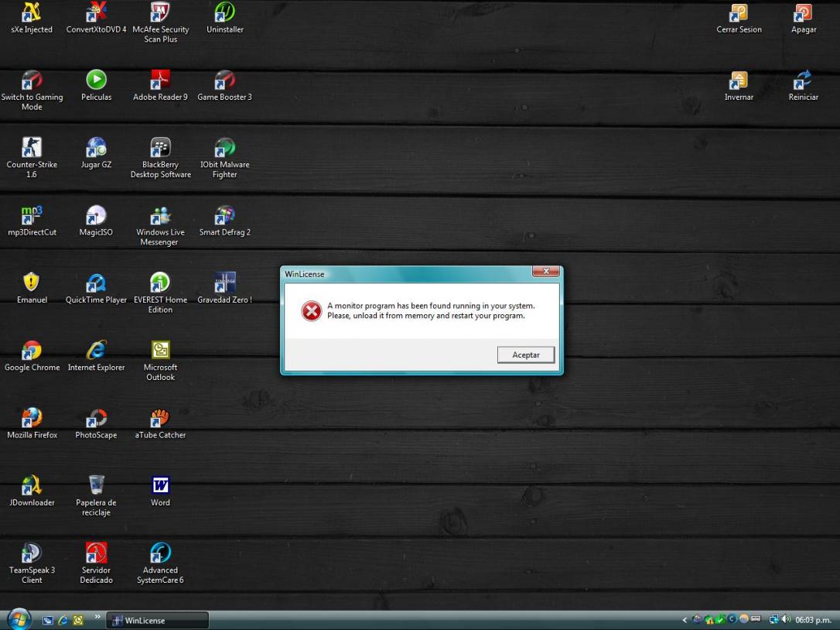This screenshot has width=840, height=630.
Task: Select Advanced SystemCare 6 icon
Action: click(x=160, y=563)
